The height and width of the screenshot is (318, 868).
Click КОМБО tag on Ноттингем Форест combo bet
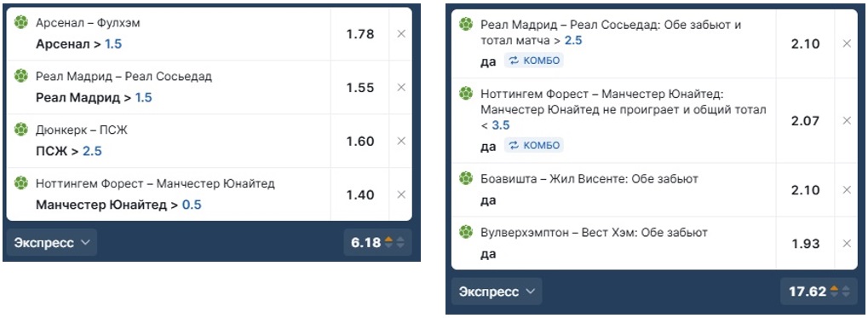point(533,145)
